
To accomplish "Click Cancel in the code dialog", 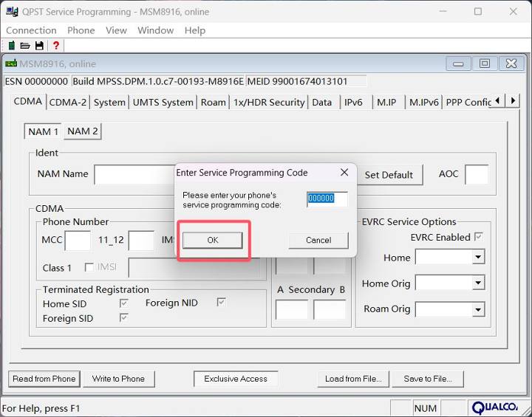I will (x=318, y=240).
